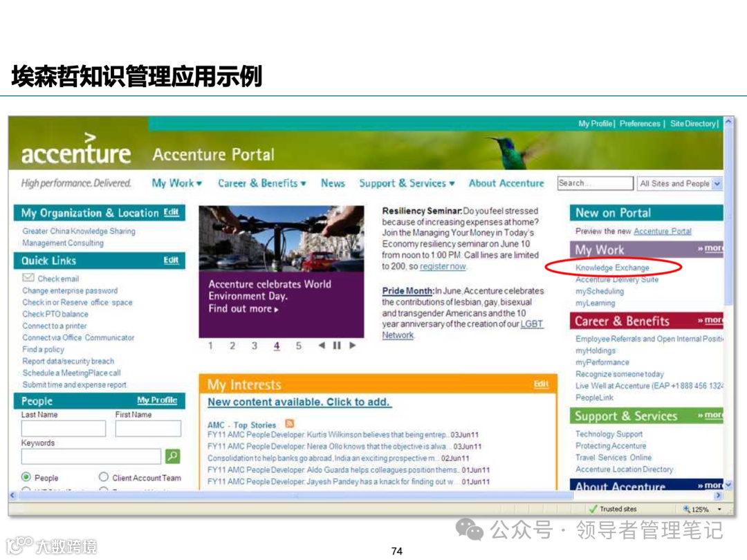This screenshot has width=747, height=560.
Task: Open the myScheduling link
Action: [x=599, y=291]
